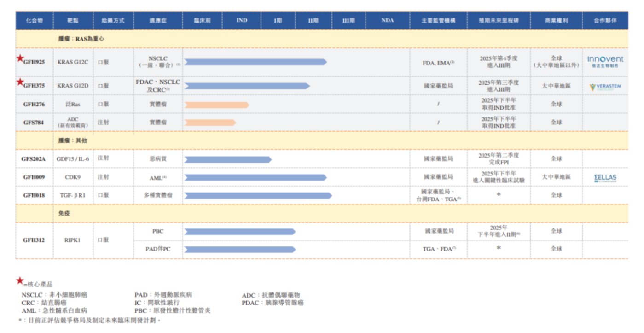Click the red star beside GFH925
Image resolution: width=644 pixels, height=333 pixels.
20,58
